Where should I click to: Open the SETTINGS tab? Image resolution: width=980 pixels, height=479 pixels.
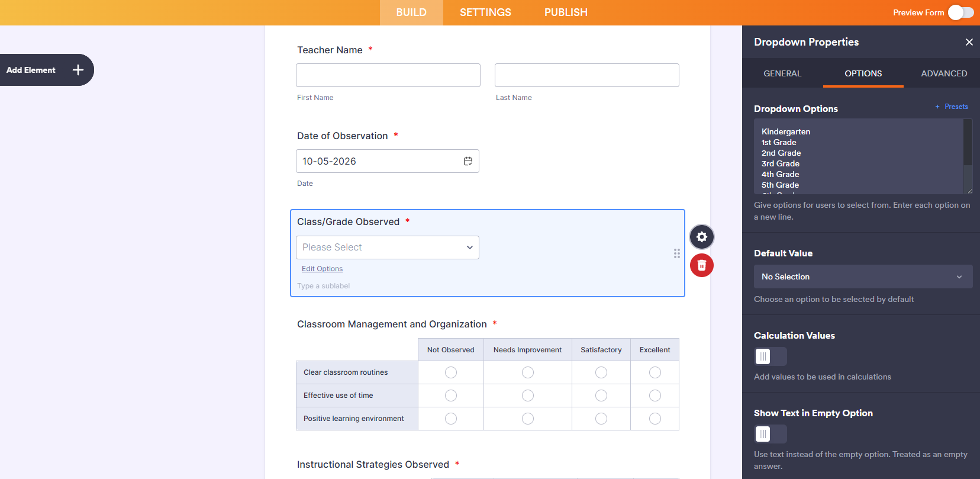(485, 12)
